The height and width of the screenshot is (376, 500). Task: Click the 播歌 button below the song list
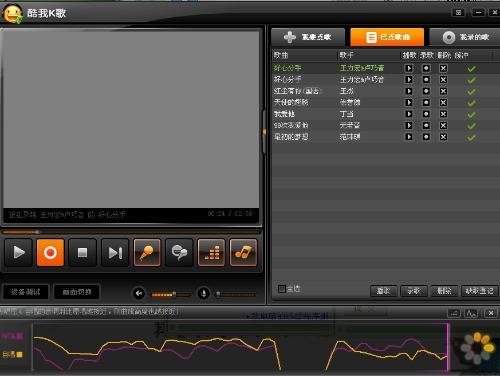[x=383, y=291]
